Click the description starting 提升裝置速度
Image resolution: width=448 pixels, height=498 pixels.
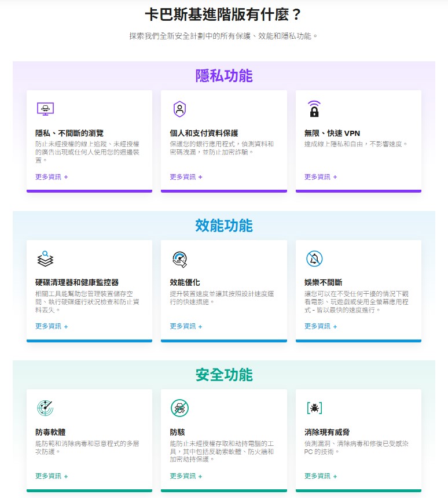click(222, 298)
